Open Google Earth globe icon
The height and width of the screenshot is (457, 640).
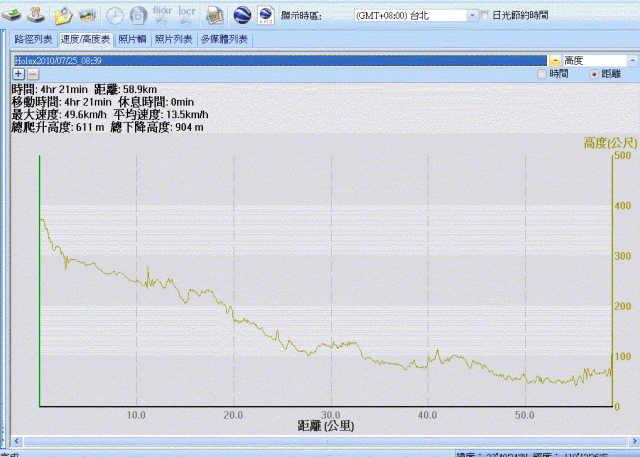click(x=242, y=16)
